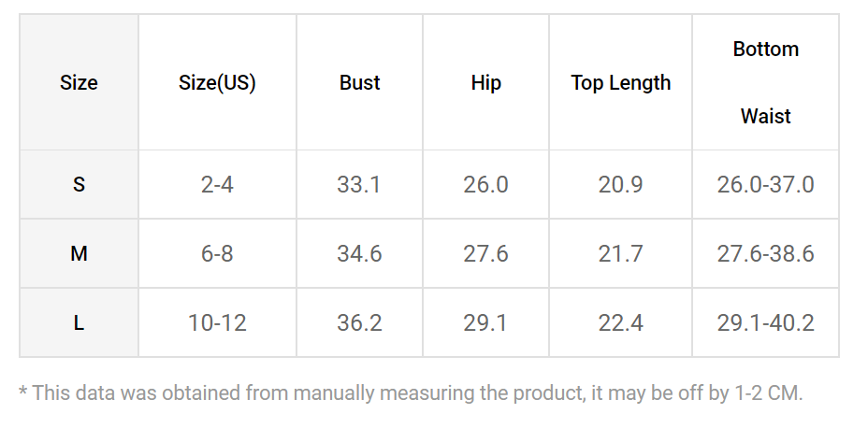Click the 29.1 hip value
Image resolution: width=868 pixels, height=428 pixels.
(485, 322)
